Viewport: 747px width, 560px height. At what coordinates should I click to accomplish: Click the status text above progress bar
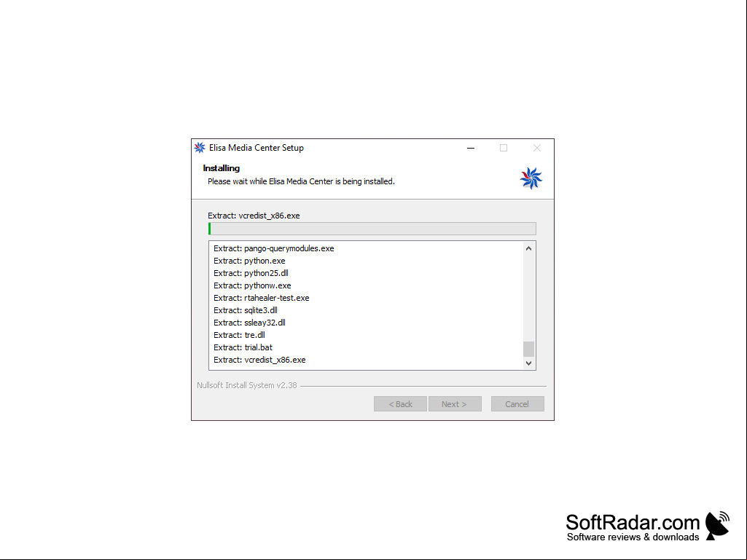click(x=254, y=216)
